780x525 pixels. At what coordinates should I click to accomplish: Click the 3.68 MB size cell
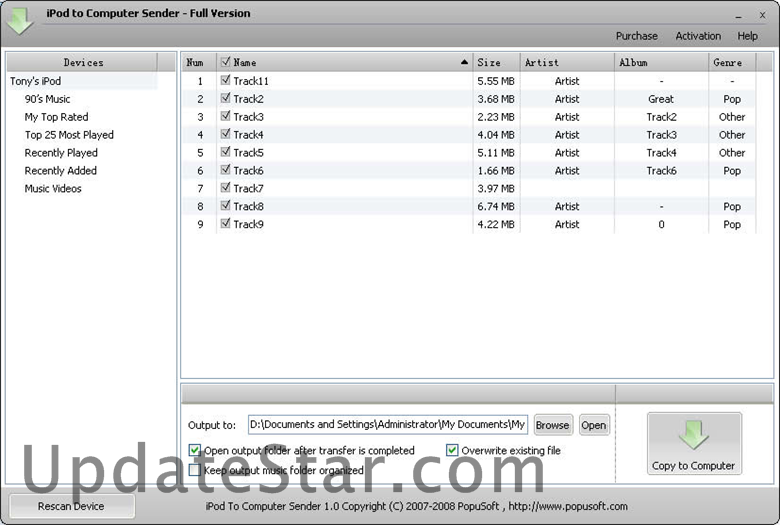pos(496,99)
